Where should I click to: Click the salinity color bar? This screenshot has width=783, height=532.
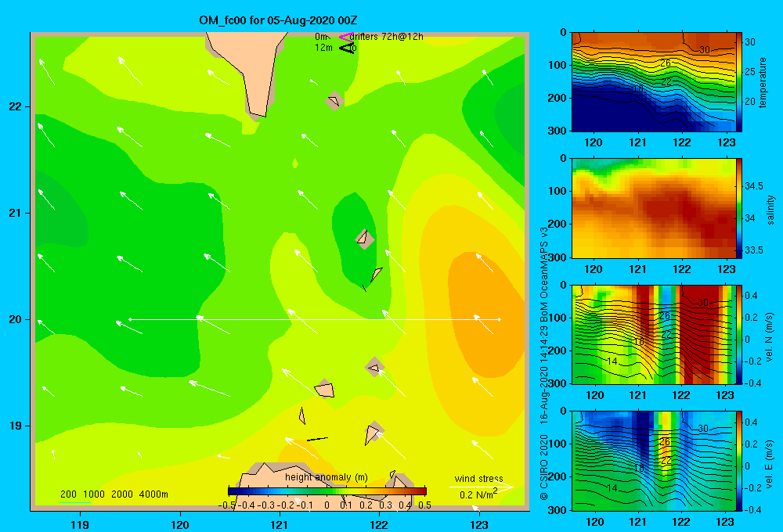739,208
